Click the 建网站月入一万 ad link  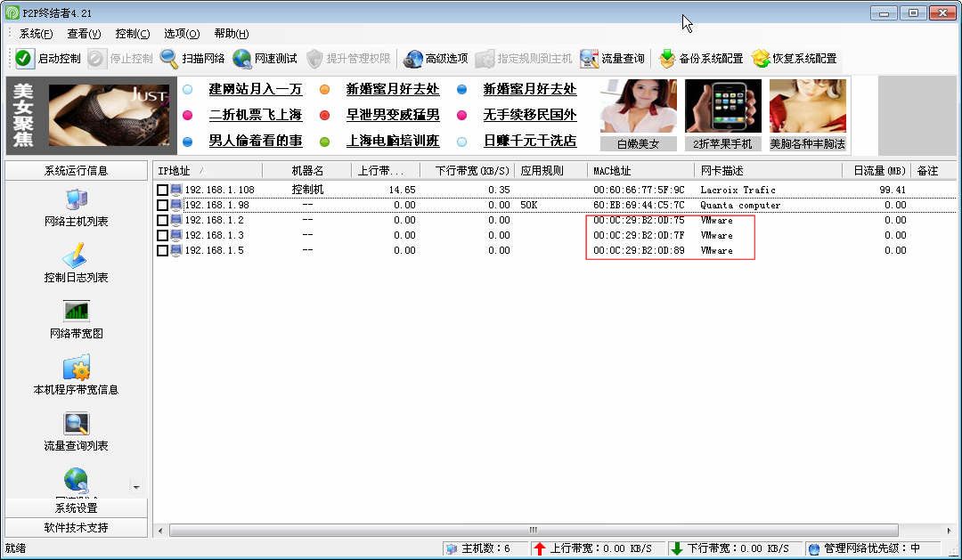pos(255,90)
